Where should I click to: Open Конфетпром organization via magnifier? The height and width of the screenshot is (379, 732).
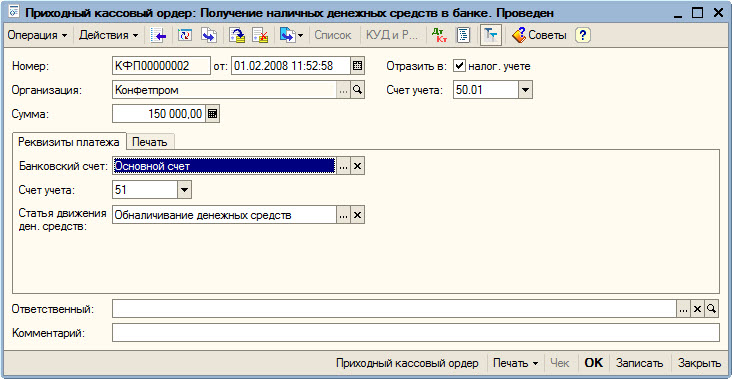358,90
